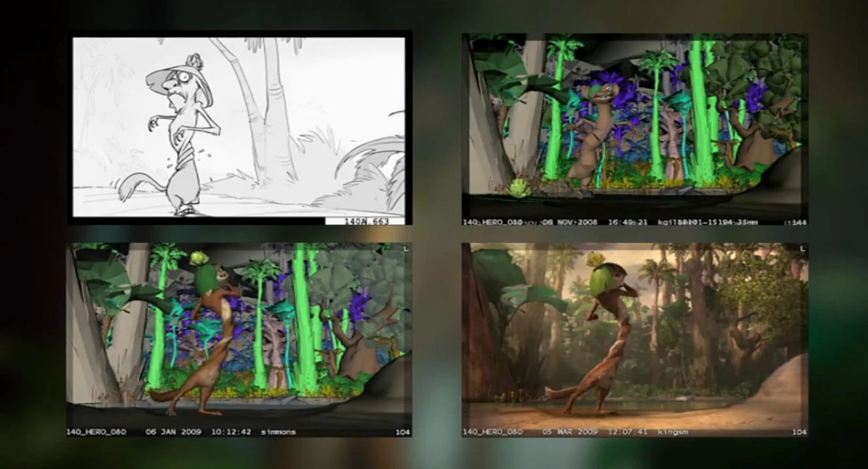
Task: Click shot name 140_HERO_080 beside 06 NOV 2008
Action: click(x=492, y=222)
